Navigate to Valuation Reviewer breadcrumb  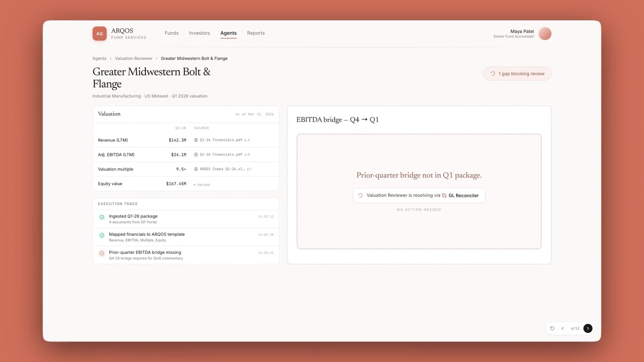click(133, 58)
